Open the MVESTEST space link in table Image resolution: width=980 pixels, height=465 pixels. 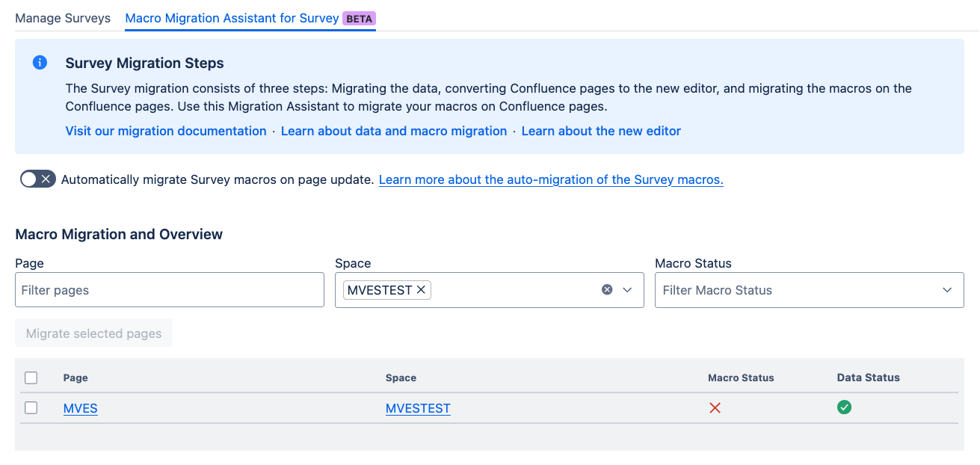tap(418, 408)
